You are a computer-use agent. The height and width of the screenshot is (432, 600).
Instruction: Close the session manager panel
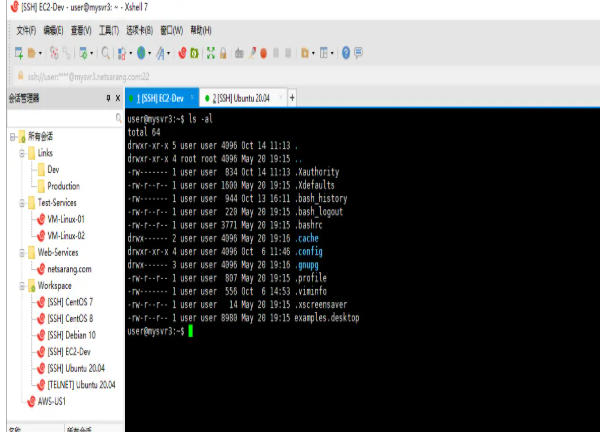point(118,98)
